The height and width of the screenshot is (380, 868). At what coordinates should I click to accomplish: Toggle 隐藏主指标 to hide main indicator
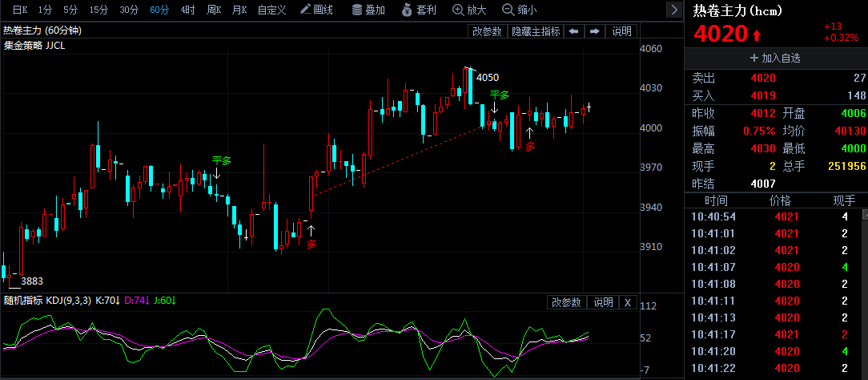[536, 31]
